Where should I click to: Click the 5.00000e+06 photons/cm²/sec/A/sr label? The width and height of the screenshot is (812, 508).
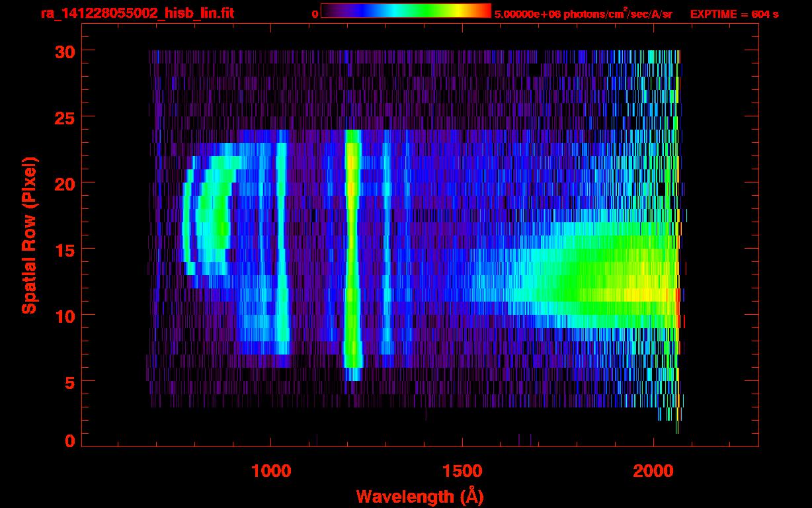pos(583,14)
